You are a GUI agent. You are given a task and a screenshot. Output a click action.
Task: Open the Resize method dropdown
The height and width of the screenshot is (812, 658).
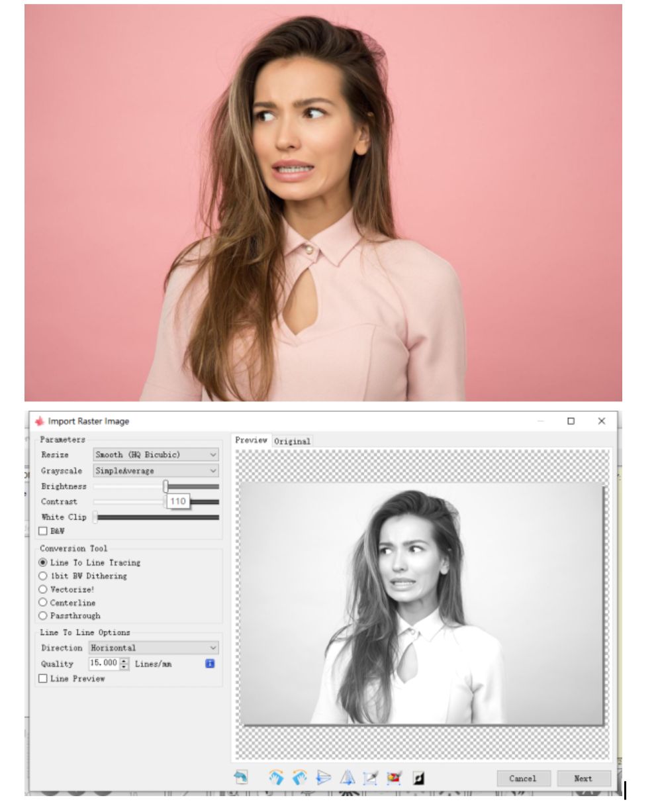point(156,455)
